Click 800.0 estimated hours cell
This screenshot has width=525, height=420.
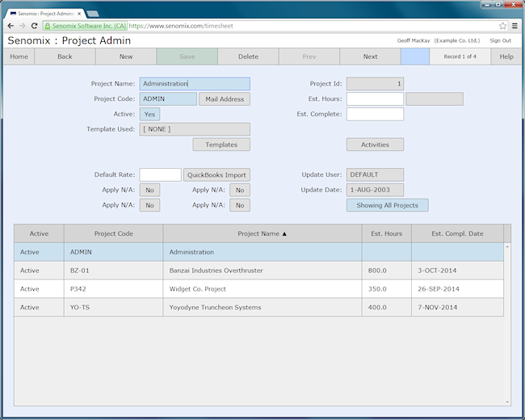pos(386,271)
